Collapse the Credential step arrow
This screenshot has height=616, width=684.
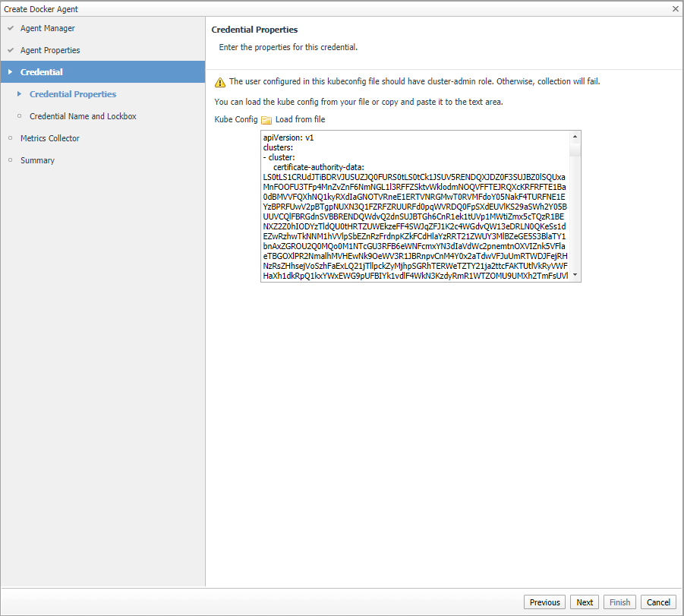(x=10, y=72)
